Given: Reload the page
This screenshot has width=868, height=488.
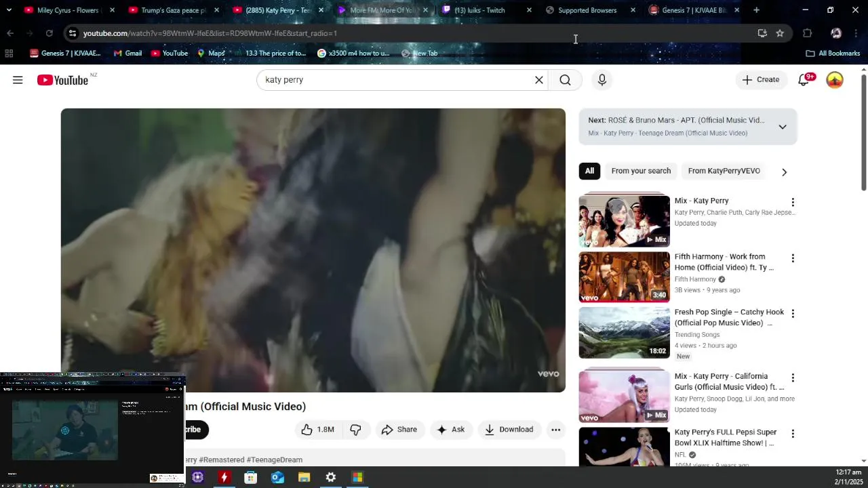Looking at the screenshot, I should pos(49,33).
